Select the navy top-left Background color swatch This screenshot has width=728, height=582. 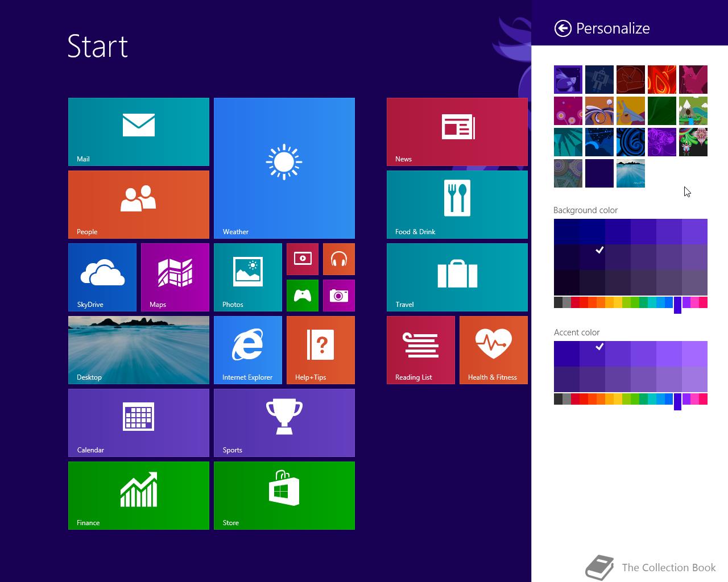[566, 231]
